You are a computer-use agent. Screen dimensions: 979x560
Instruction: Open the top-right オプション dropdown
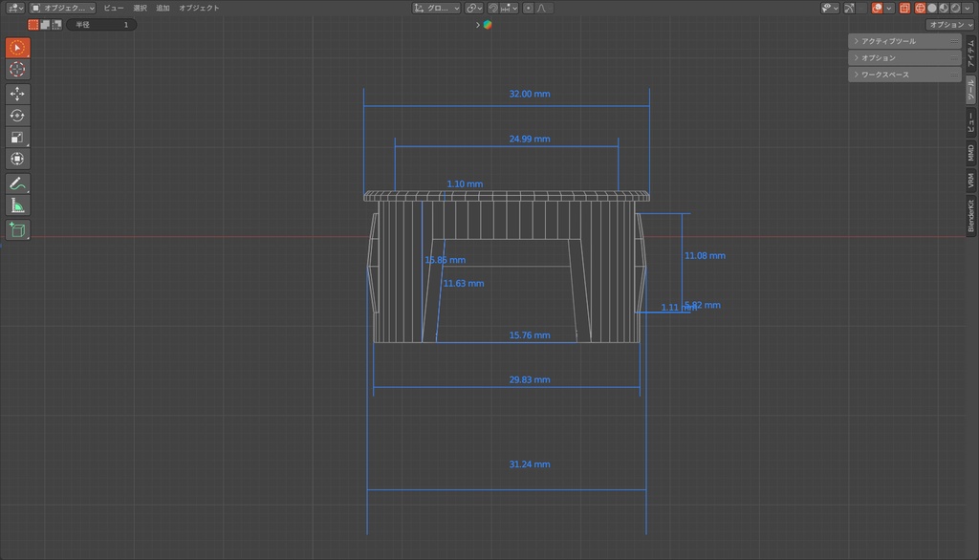pos(949,24)
